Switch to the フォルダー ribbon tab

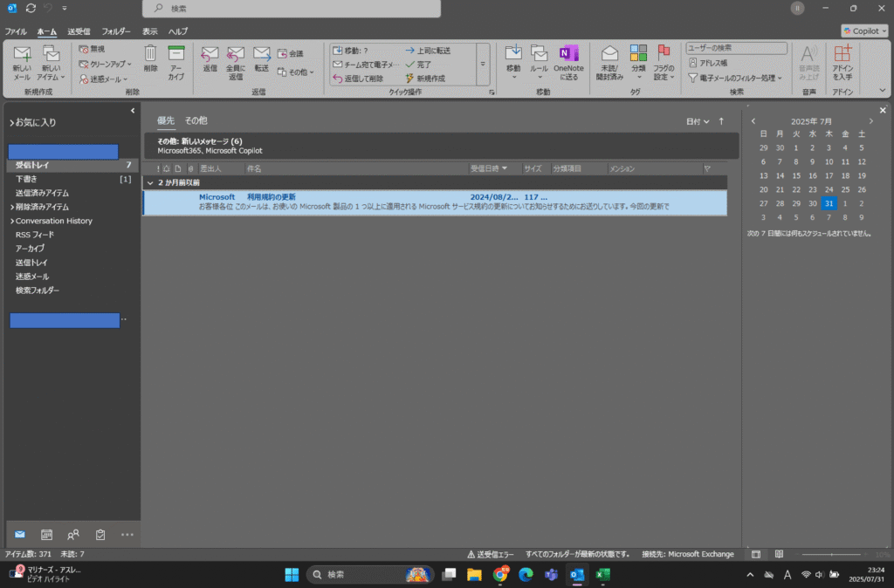coord(116,31)
